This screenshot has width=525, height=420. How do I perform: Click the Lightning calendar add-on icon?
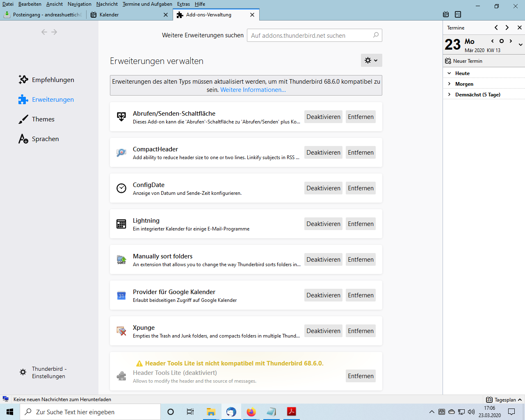[121, 224]
